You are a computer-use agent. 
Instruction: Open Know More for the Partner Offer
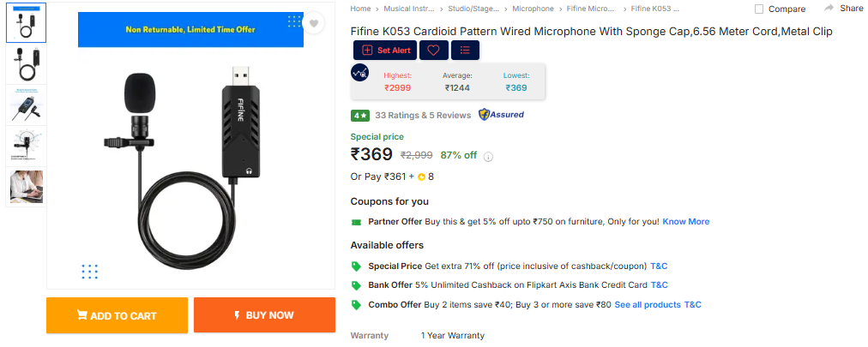click(685, 222)
